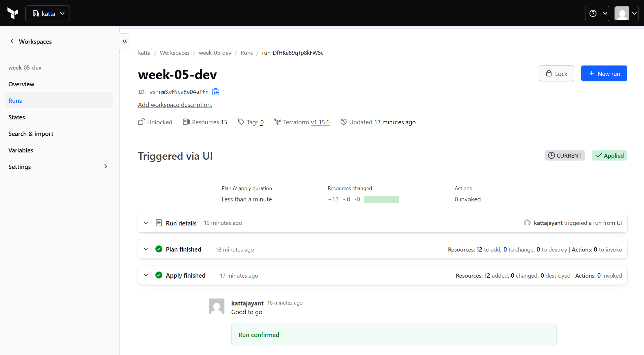The width and height of the screenshot is (644, 355).
Task: Expand the Settings submenu
Action: 59,167
